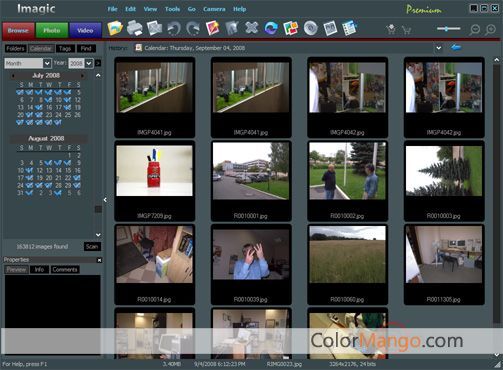This screenshot has height=370, width=503.
Task: Click the email photo icon
Action: point(154,28)
